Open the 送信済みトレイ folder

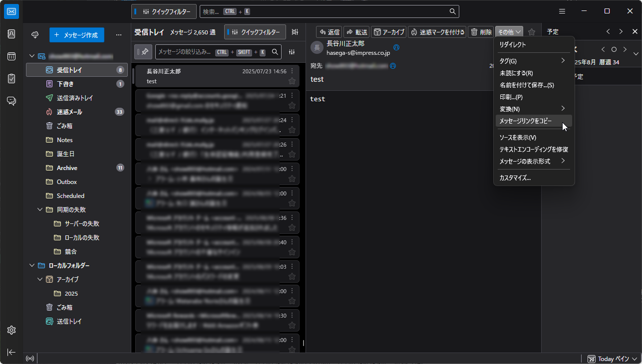tap(77, 98)
